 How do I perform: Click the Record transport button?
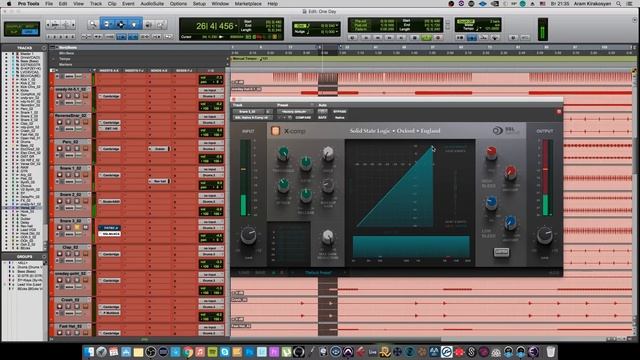click(438, 38)
